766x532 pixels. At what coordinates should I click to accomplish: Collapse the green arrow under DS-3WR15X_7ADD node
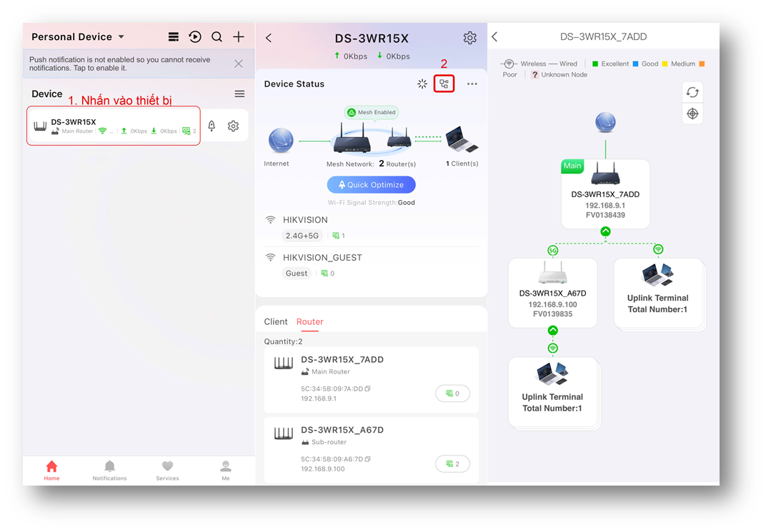[605, 231]
